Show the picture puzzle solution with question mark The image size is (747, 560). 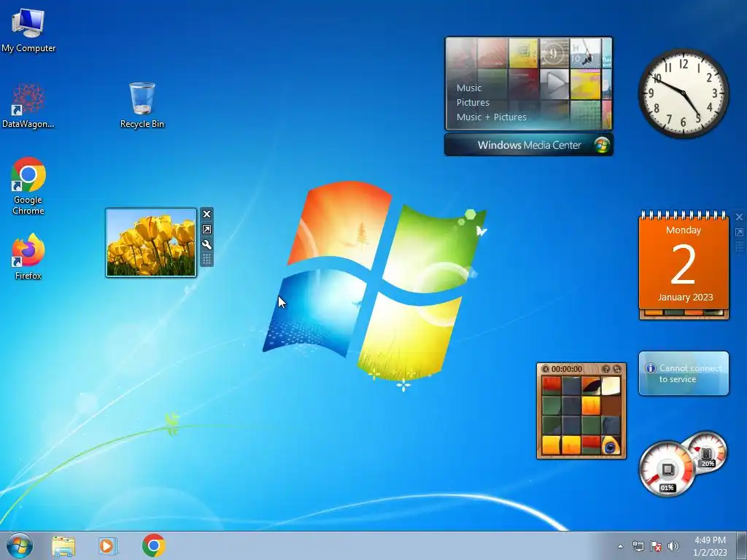pyautogui.click(x=605, y=369)
